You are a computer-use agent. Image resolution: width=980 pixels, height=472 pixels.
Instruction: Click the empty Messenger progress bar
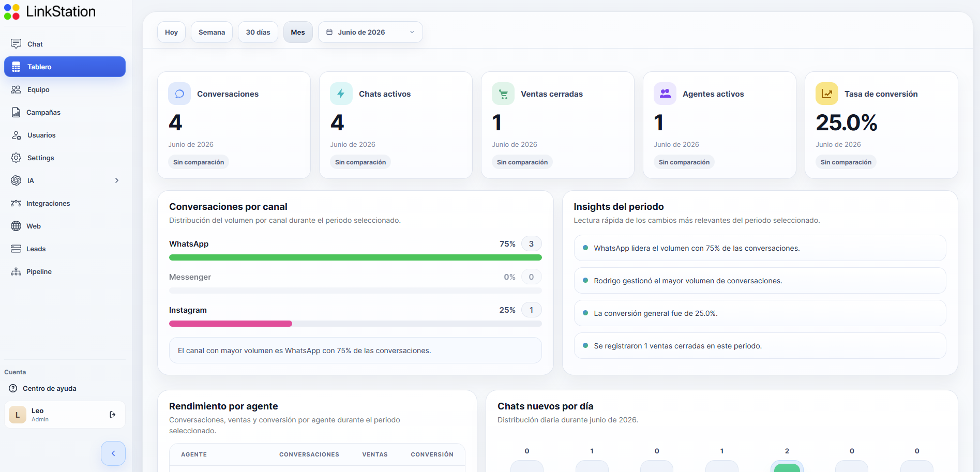point(355,291)
